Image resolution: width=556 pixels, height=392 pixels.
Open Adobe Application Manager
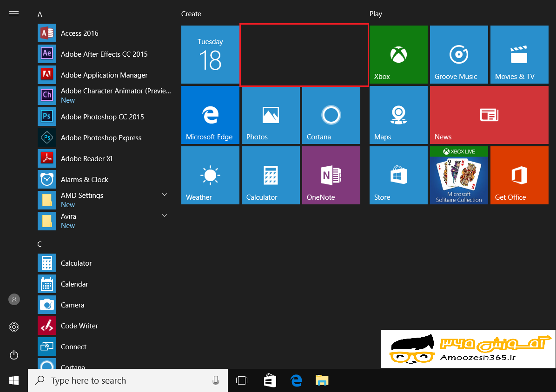tap(104, 75)
